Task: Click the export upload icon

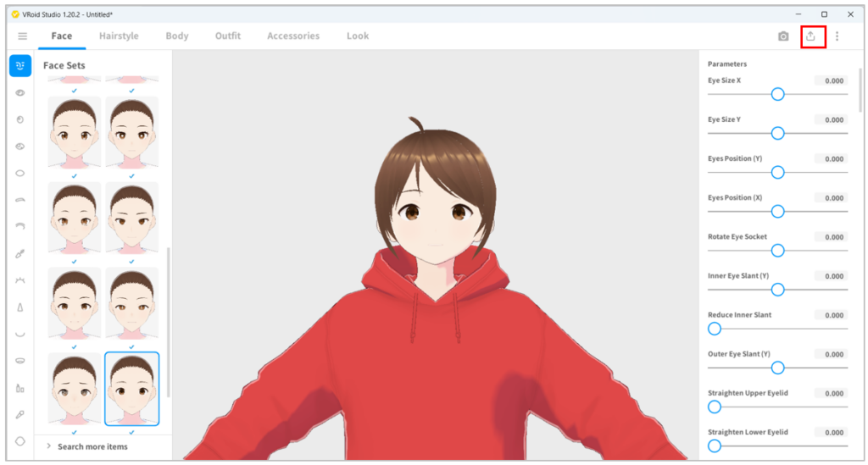Action: [x=811, y=36]
